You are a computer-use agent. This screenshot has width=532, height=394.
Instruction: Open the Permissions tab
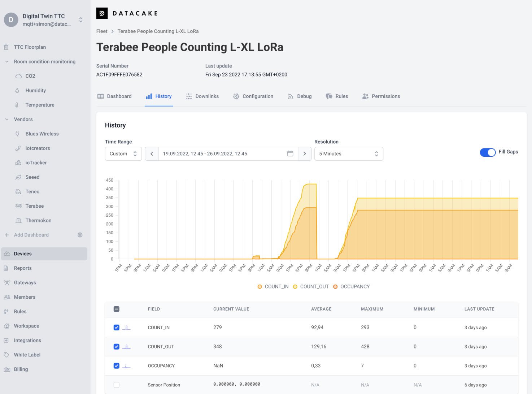381,96
